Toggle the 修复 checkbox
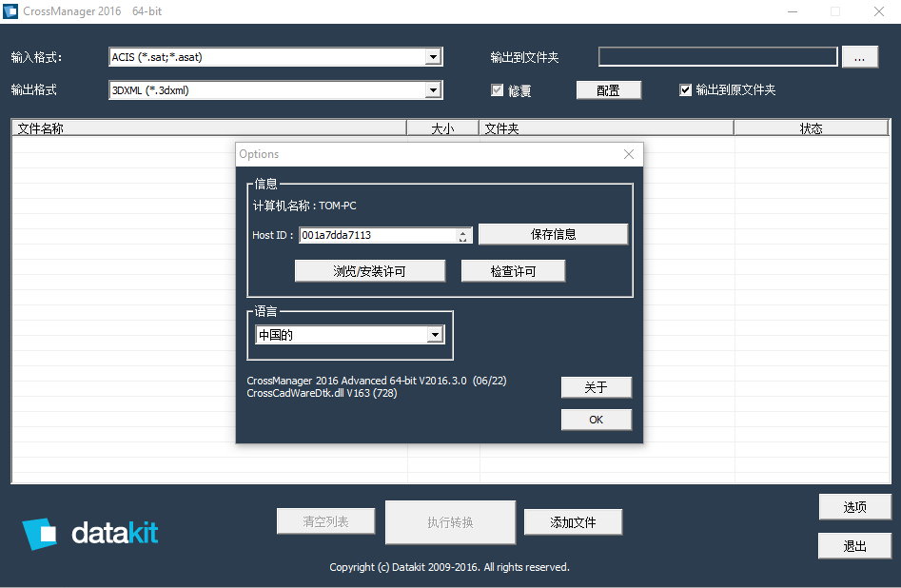901x588 pixels. pos(497,90)
